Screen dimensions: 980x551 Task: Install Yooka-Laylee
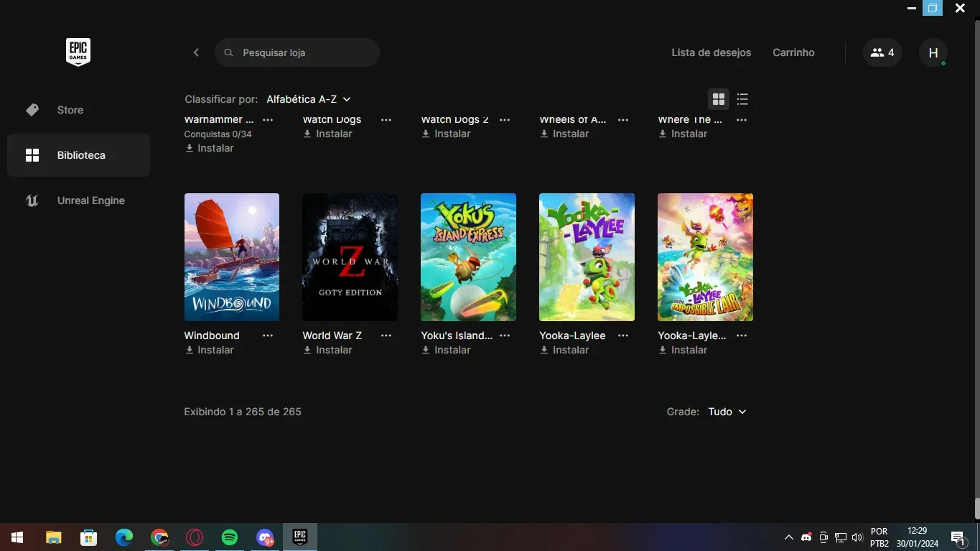coord(565,350)
